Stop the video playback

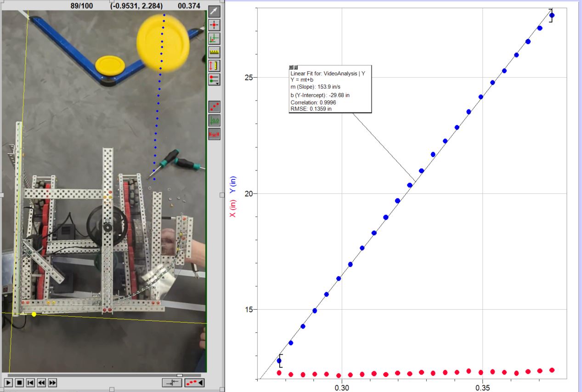coord(20,382)
